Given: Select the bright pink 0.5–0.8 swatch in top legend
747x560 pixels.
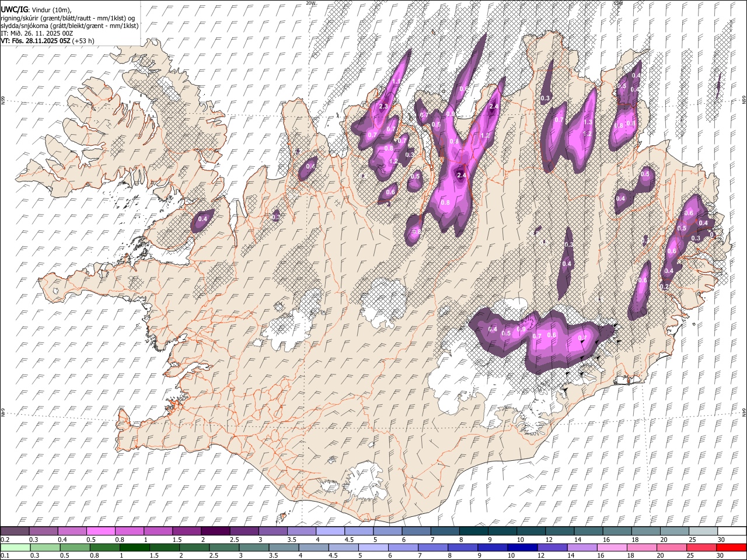Looking at the screenshot, I should coord(100,531).
